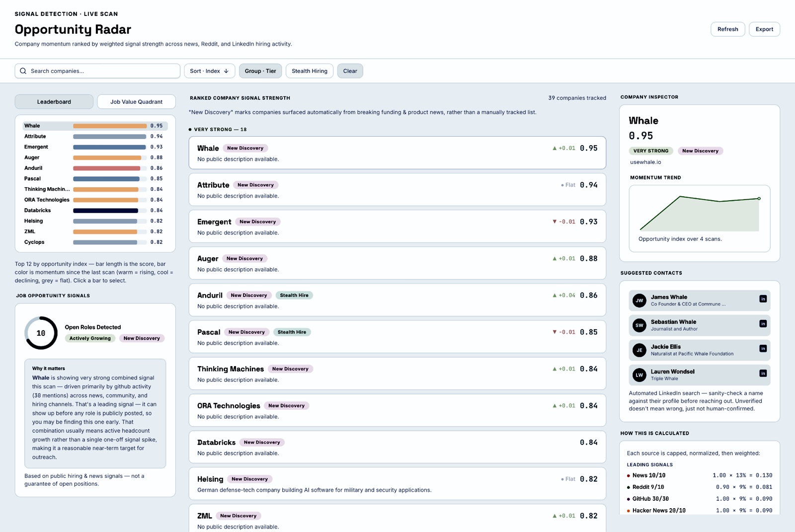Image resolution: width=795 pixels, height=532 pixels.
Task: Open the Helsing company card
Action: tap(397, 484)
